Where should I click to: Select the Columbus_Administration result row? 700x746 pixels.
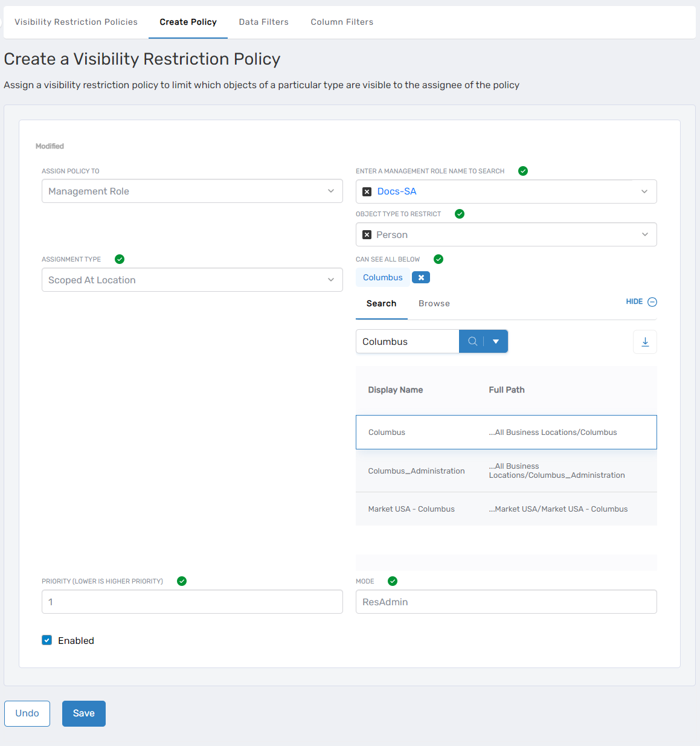pos(506,471)
